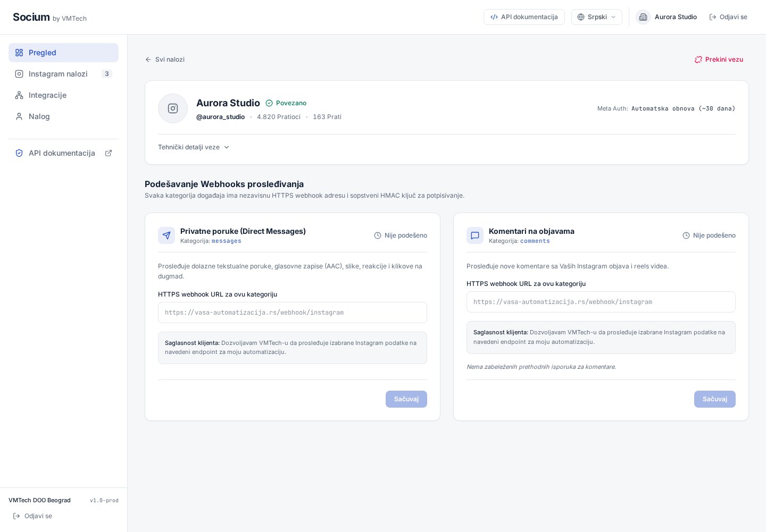Image resolution: width=766 pixels, height=532 pixels.
Task: Click Aurora Studio name in header
Action: [676, 17]
